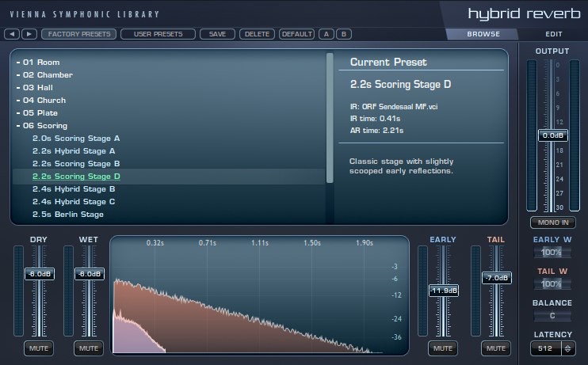Open FACTORY PRESETS list
This screenshot has height=365, width=588.
point(79,34)
